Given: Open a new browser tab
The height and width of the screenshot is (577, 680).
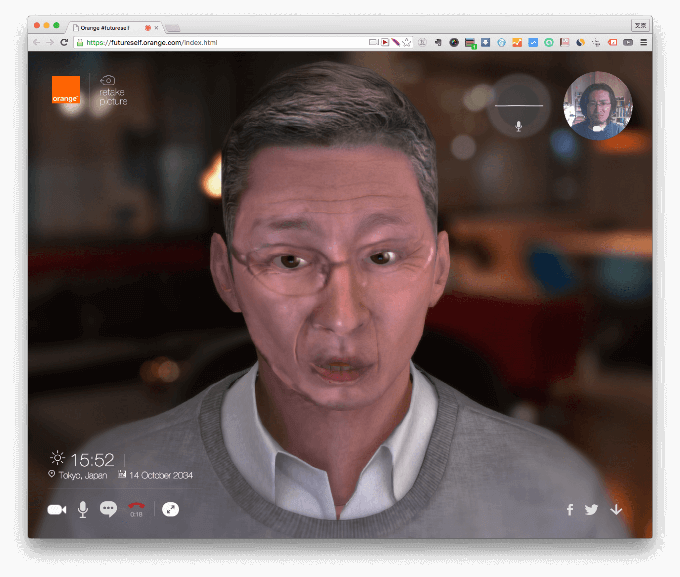Looking at the screenshot, I should tap(173, 27).
